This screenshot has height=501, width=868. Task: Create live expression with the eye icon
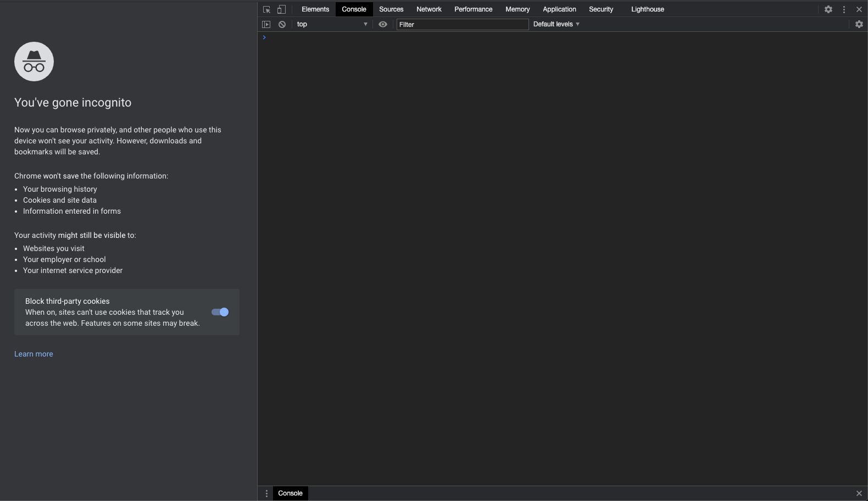(x=383, y=24)
